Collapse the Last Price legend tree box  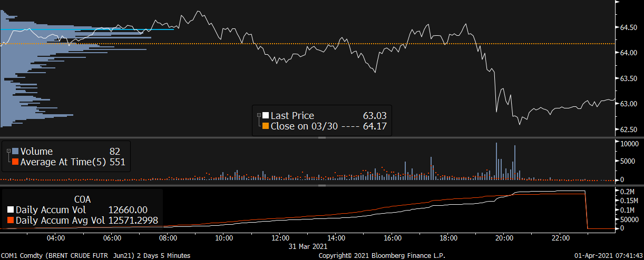click(x=259, y=116)
